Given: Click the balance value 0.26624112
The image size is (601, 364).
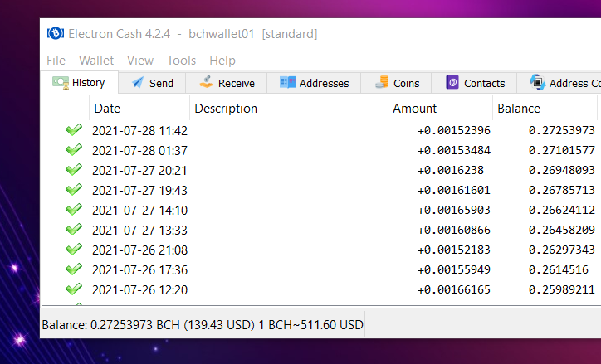Looking at the screenshot, I should pos(562,210).
